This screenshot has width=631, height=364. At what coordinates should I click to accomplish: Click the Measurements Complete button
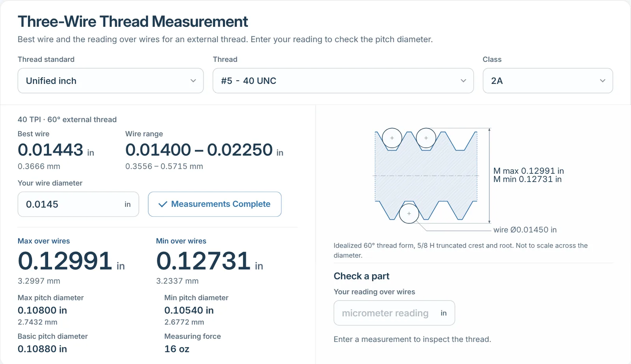click(215, 204)
